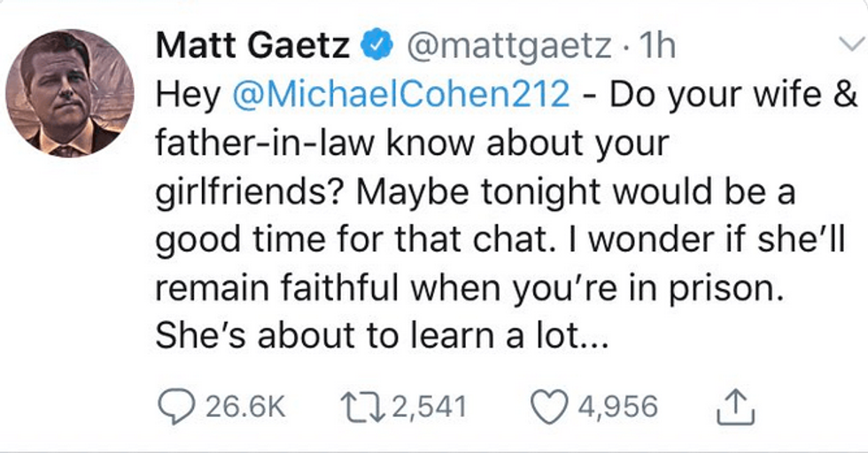Click the text "remain faithful" in the tweet
Image resolution: width=868 pixels, height=453 pixels.
click(275, 286)
